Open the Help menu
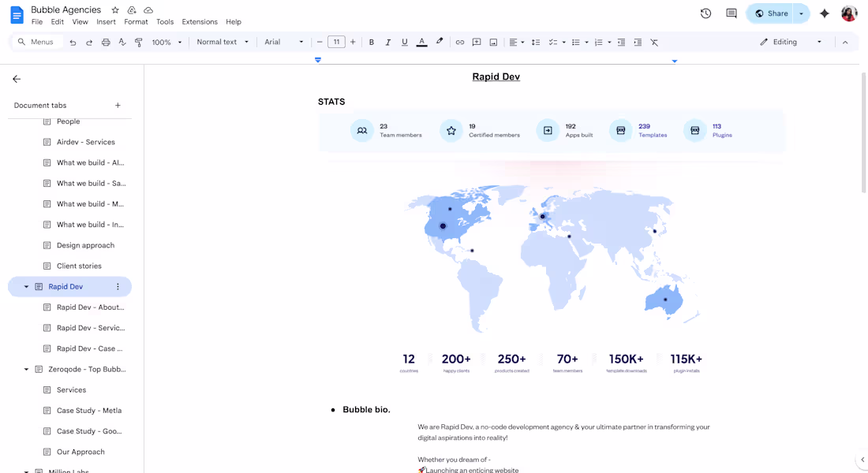Image resolution: width=868 pixels, height=473 pixels. coord(234,22)
